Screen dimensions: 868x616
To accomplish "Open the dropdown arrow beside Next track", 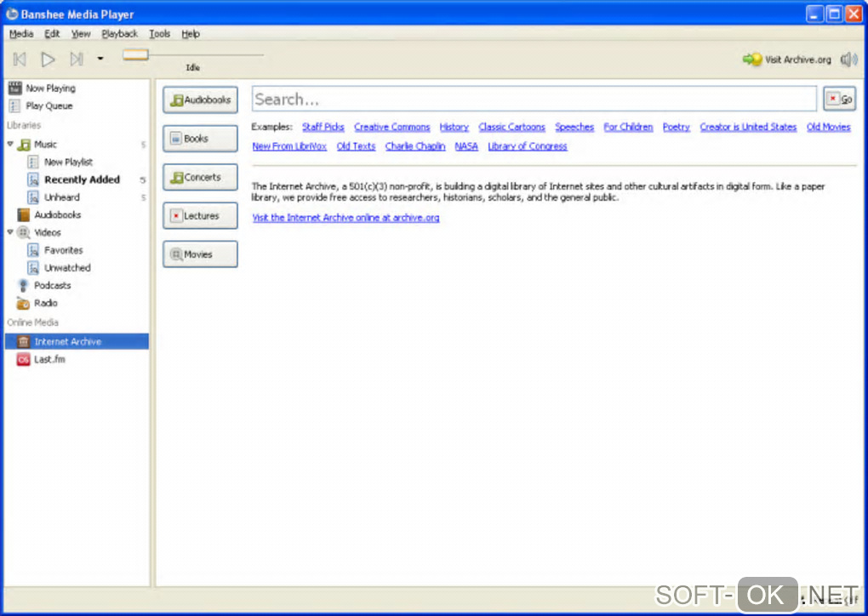I will coord(100,58).
